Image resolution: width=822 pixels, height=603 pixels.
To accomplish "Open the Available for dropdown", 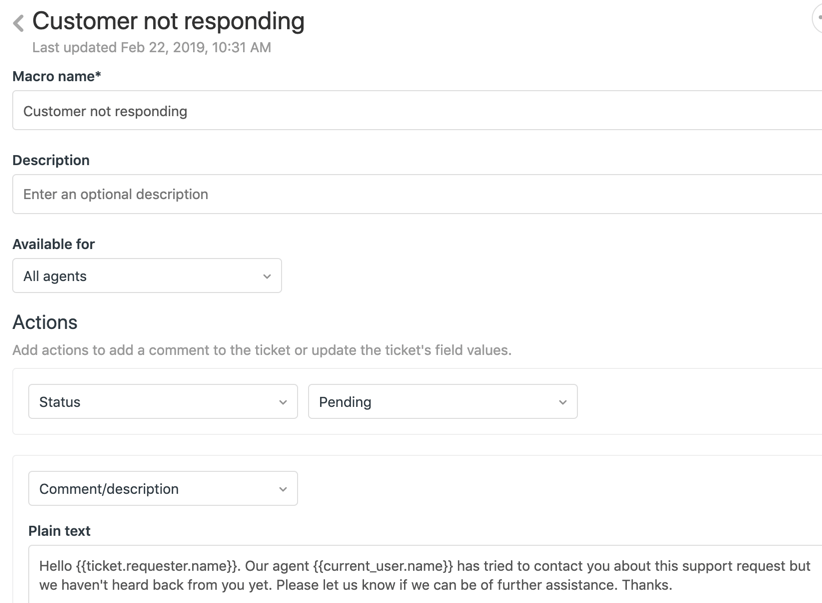I will point(146,276).
